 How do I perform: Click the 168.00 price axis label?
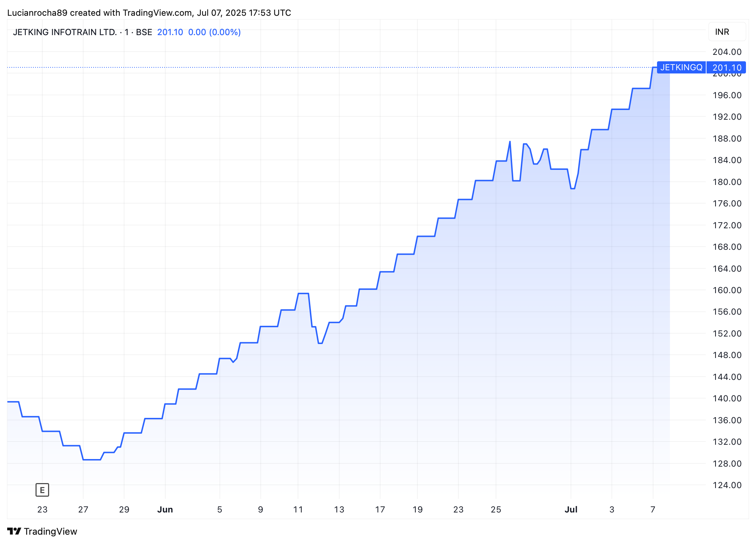[x=727, y=247]
